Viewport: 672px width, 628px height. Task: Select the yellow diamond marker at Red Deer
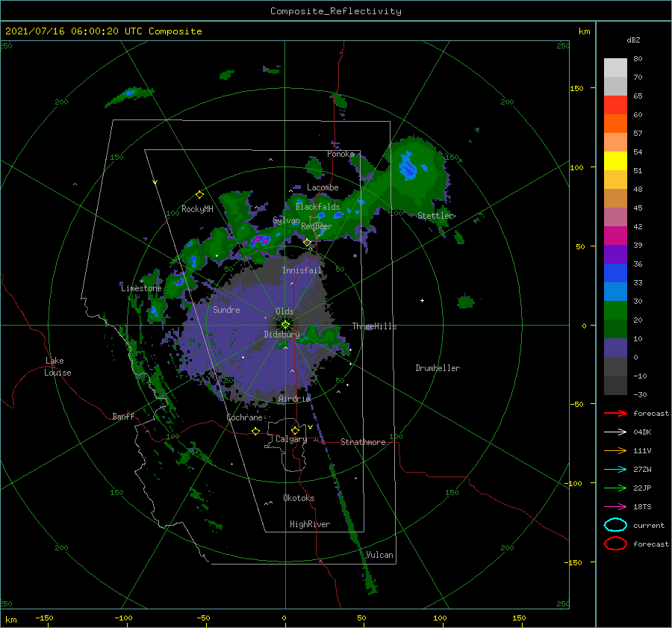pos(307,243)
